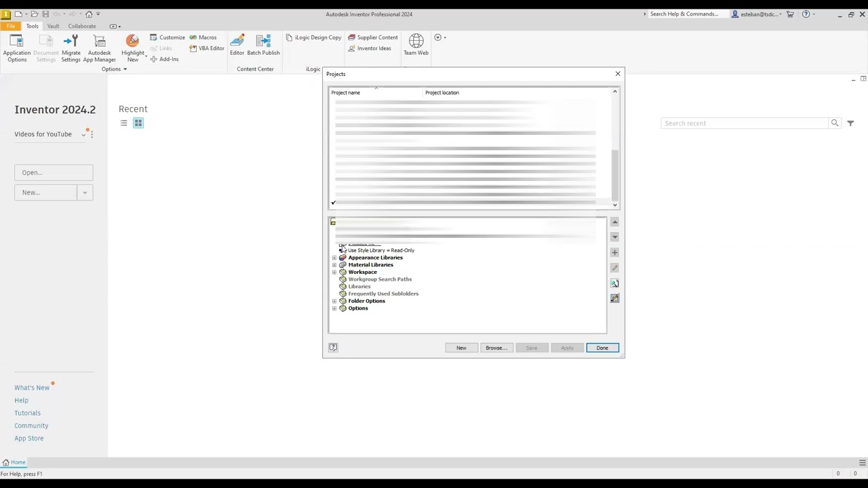Open Autodesk App Manager
The height and width of the screenshot is (488, 868).
point(99,48)
